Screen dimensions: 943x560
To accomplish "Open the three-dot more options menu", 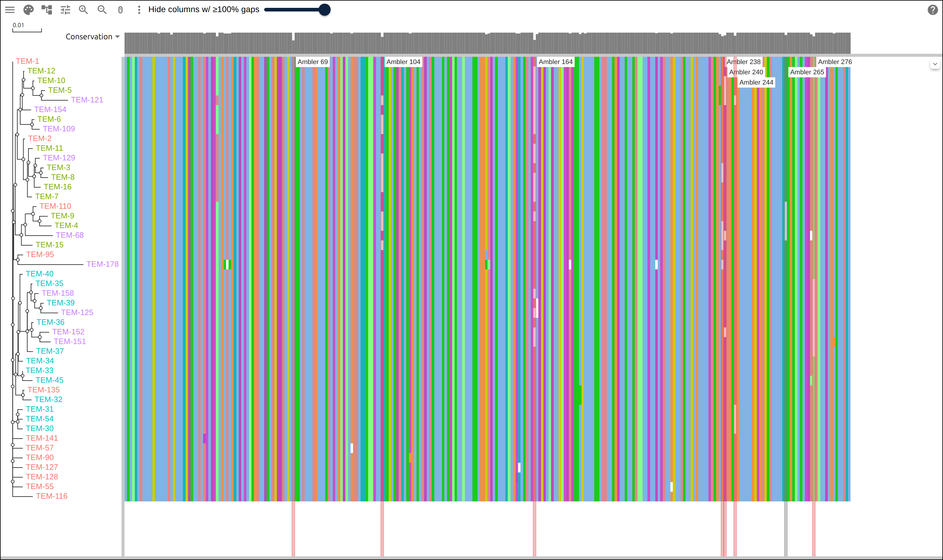I will click(x=139, y=10).
